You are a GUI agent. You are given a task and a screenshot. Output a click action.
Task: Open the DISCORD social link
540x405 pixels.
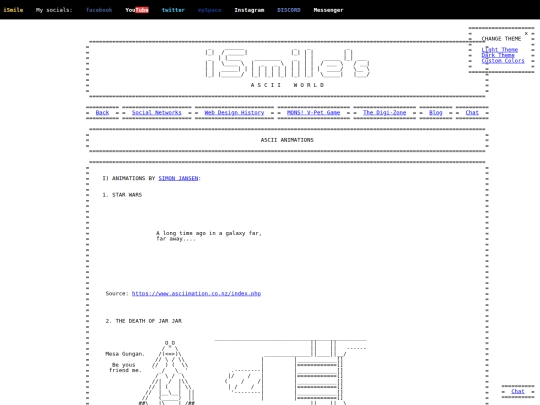[x=289, y=10]
